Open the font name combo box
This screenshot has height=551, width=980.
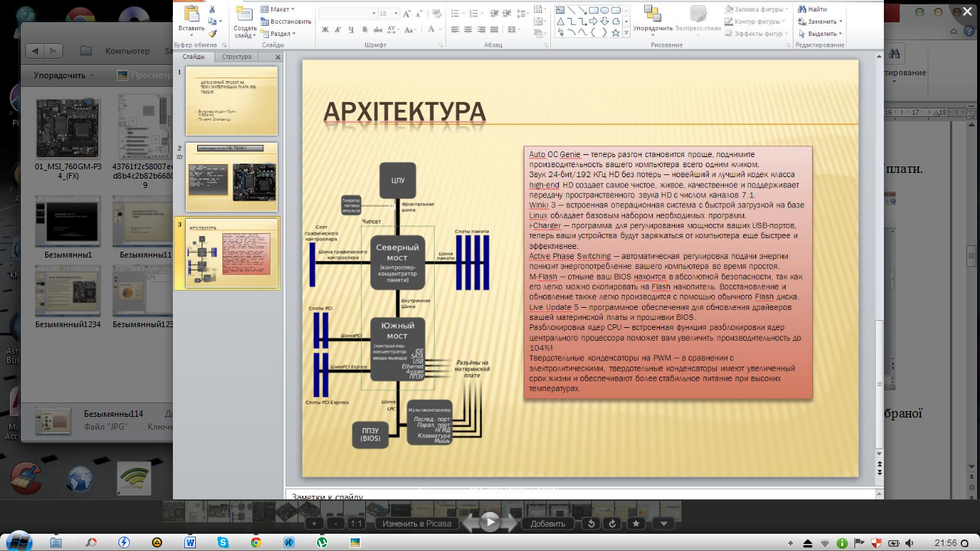(347, 14)
